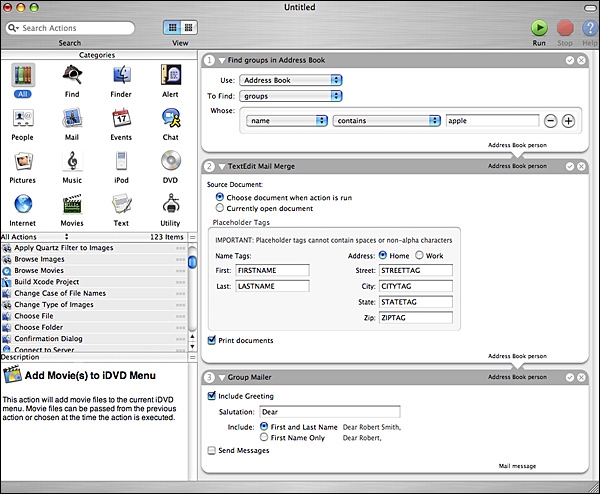Select the Work address radio button
The height and width of the screenshot is (494, 600).
(419, 255)
